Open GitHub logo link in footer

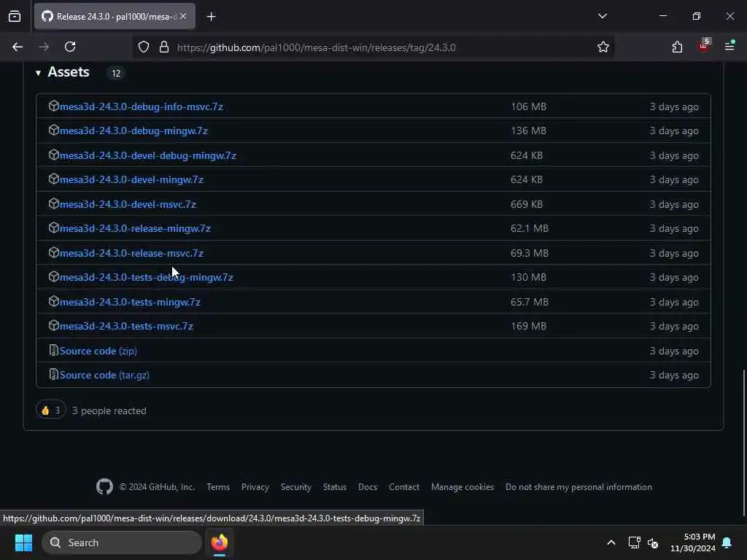coord(104,486)
